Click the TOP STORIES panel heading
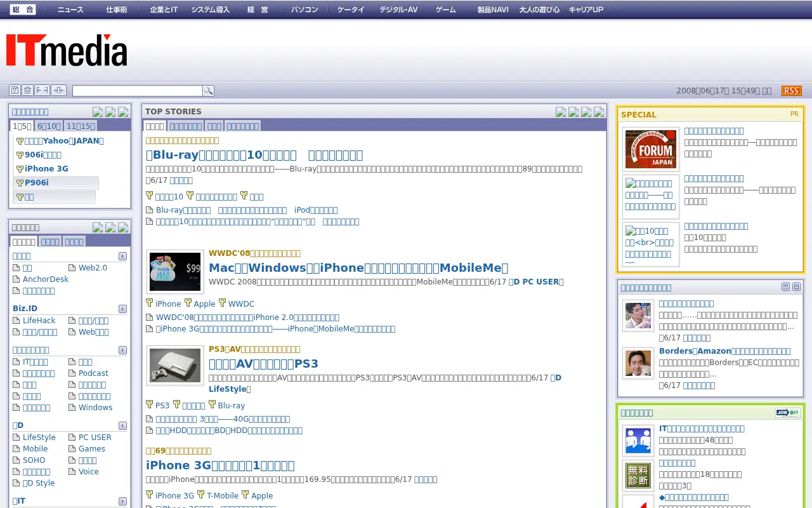This screenshot has width=812, height=508. 173,111
